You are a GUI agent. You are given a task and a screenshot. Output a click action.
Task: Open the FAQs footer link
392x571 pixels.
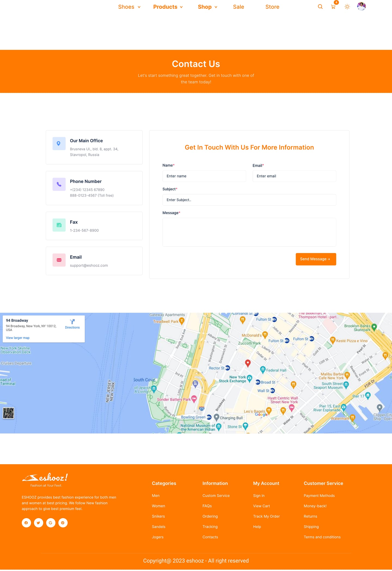pyautogui.click(x=207, y=506)
